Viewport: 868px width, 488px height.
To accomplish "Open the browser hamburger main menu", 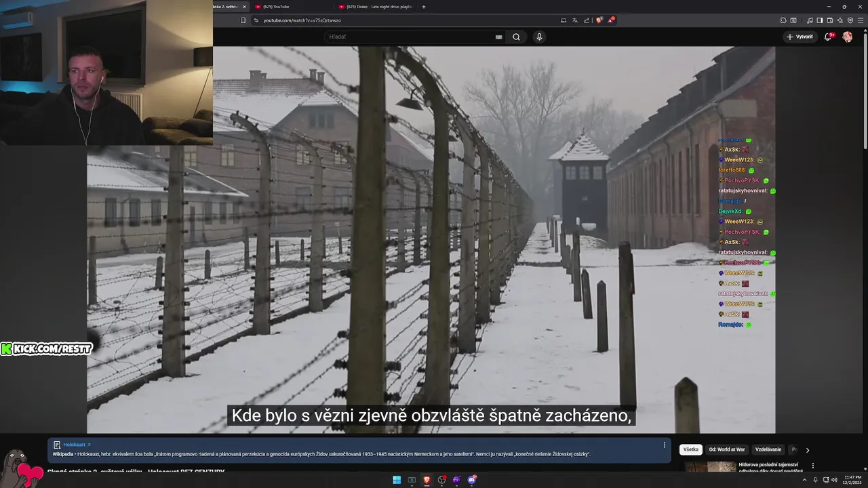I will pyautogui.click(x=861, y=20).
